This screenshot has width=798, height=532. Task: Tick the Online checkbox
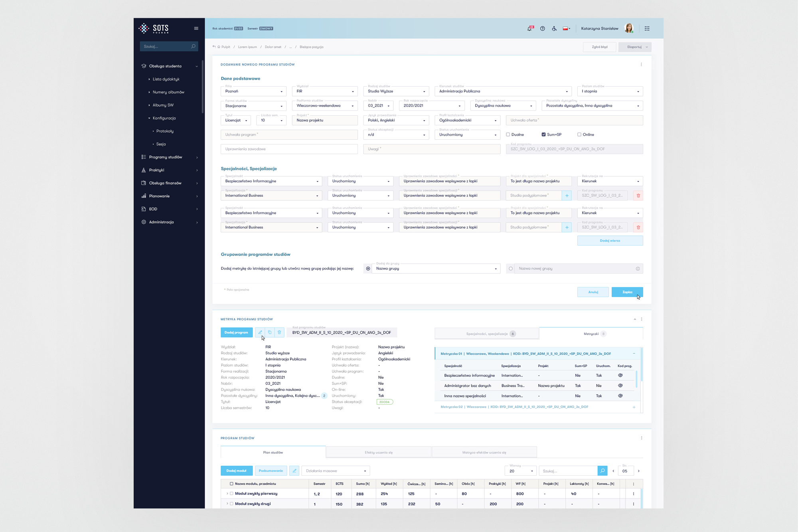pos(579,134)
